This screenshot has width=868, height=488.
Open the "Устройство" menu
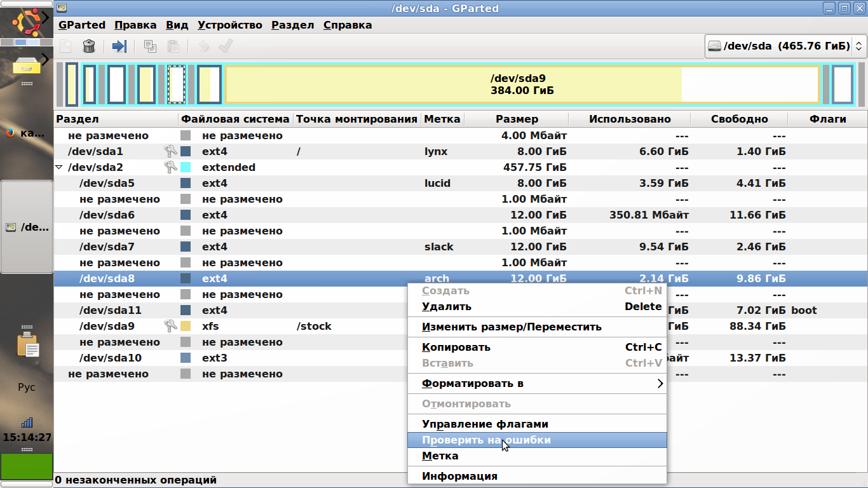click(229, 25)
